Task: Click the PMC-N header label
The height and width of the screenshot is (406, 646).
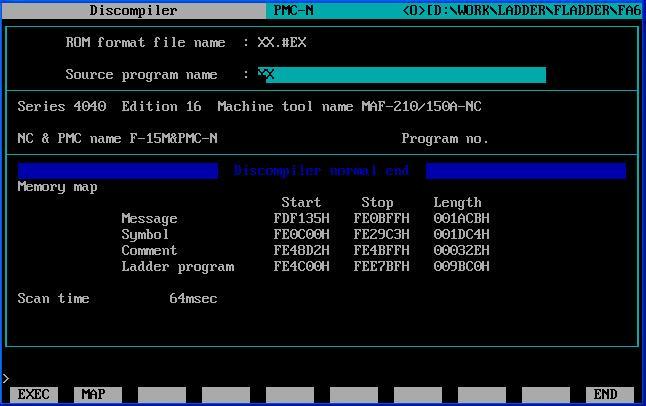Action: [x=293, y=10]
